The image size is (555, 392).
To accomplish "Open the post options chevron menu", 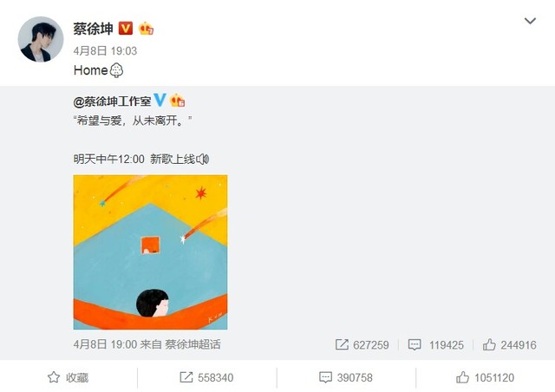I will [x=530, y=21].
